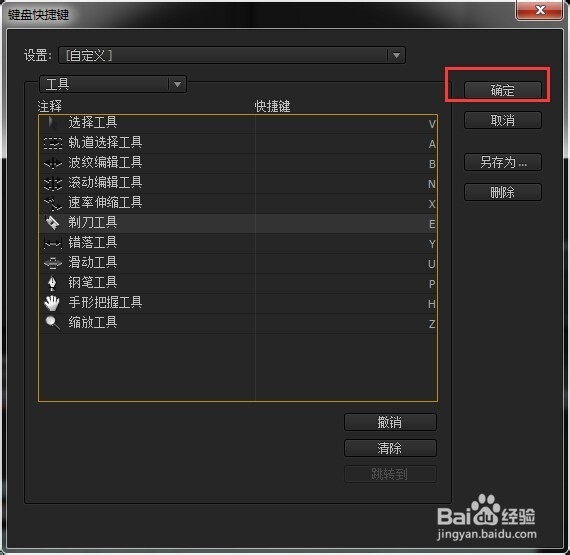Click the 钢笔工具 pen icon

(52, 283)
